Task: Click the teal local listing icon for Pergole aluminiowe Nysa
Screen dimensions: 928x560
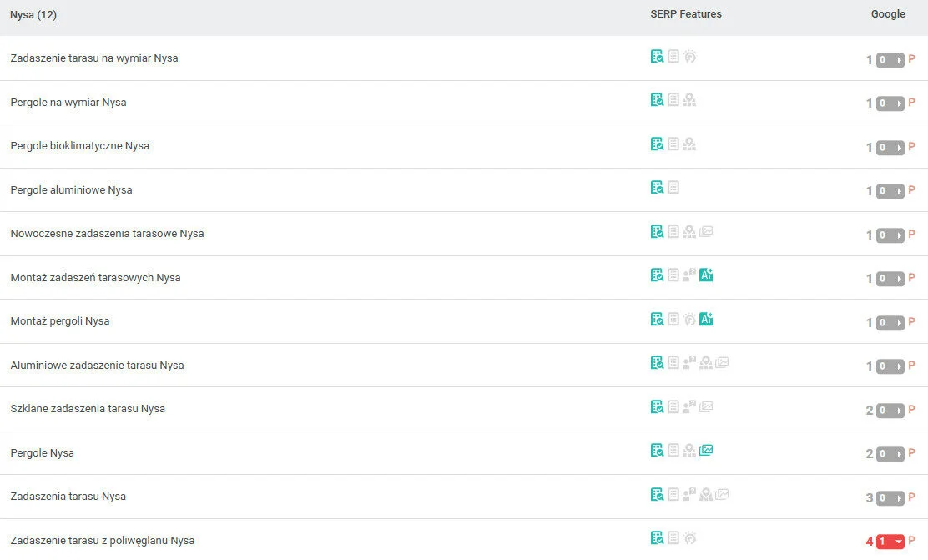Action: pos(658,188)
